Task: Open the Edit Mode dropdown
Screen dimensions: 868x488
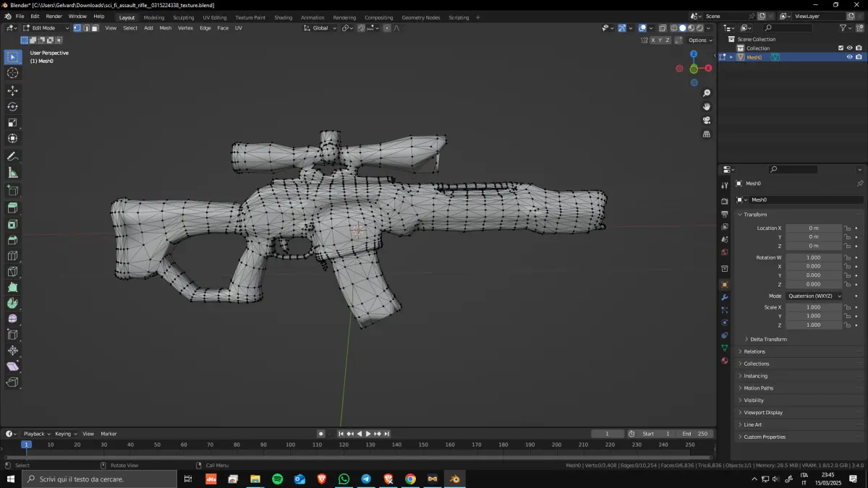Action: [46, 28]
